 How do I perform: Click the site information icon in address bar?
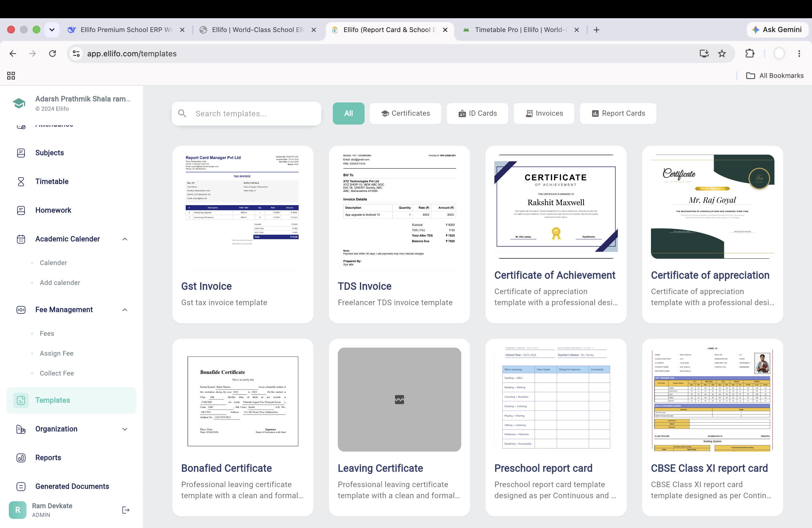(77, 54)
